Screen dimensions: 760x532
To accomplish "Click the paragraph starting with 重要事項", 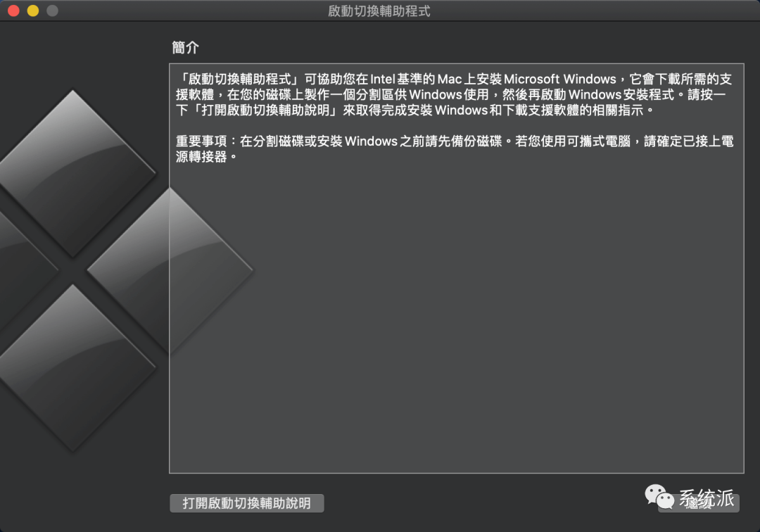I will pyautogui.click(x=455, y=148).
